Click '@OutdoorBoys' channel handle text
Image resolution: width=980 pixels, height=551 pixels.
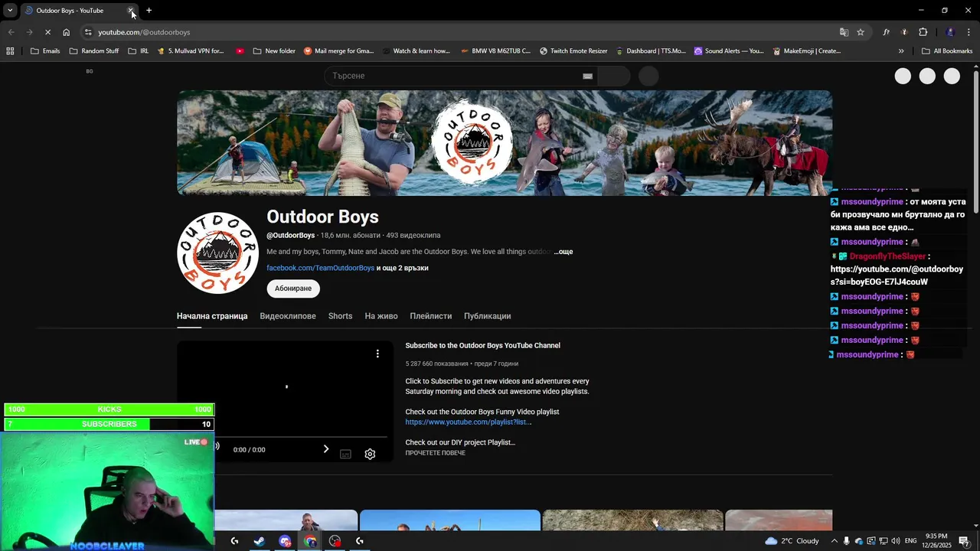(x=290, y=236)
